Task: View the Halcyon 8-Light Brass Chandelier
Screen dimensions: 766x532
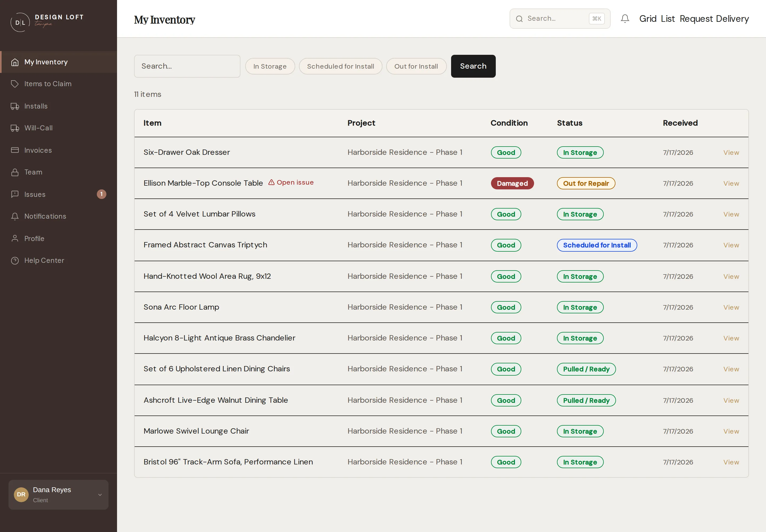Action: (x=731, y=338)
